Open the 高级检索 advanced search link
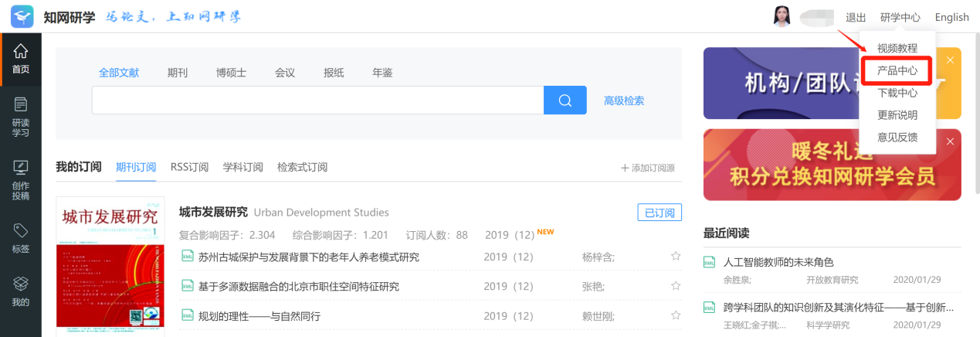 click(x=624, y=100)
